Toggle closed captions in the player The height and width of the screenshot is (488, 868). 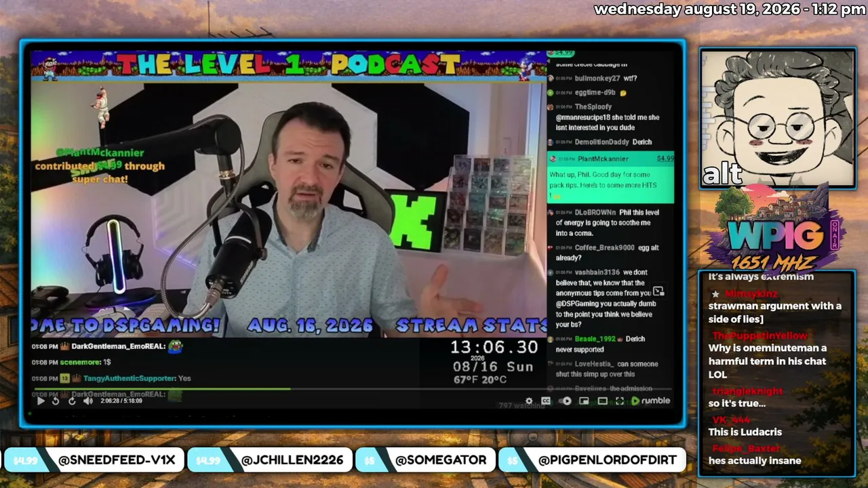546,401
